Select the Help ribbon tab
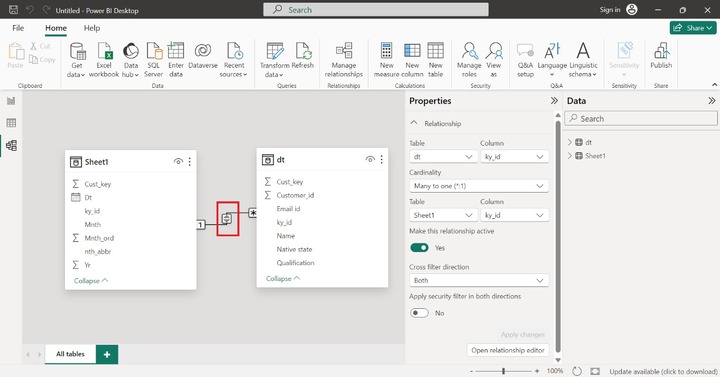720x377 pixels. pyautogui.click(x=92, y=28)
